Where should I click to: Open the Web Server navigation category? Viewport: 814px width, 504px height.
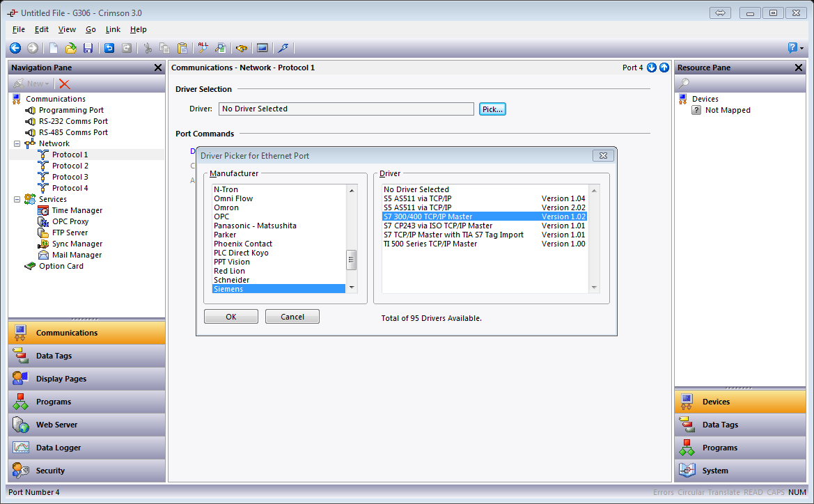coord(87,425)
